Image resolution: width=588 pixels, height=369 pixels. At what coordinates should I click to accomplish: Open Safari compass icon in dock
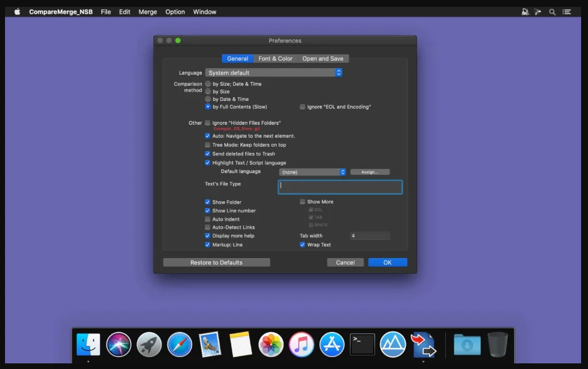point(180,344)
